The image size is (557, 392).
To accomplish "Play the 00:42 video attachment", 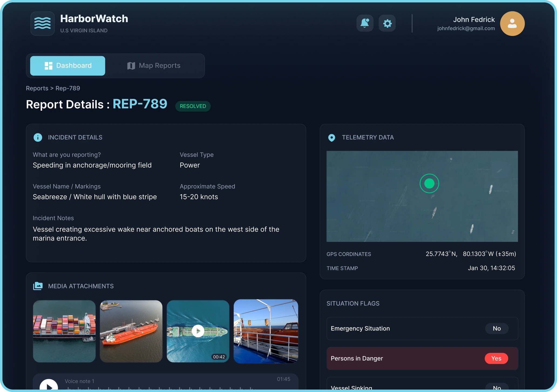I will pos(198,331).
